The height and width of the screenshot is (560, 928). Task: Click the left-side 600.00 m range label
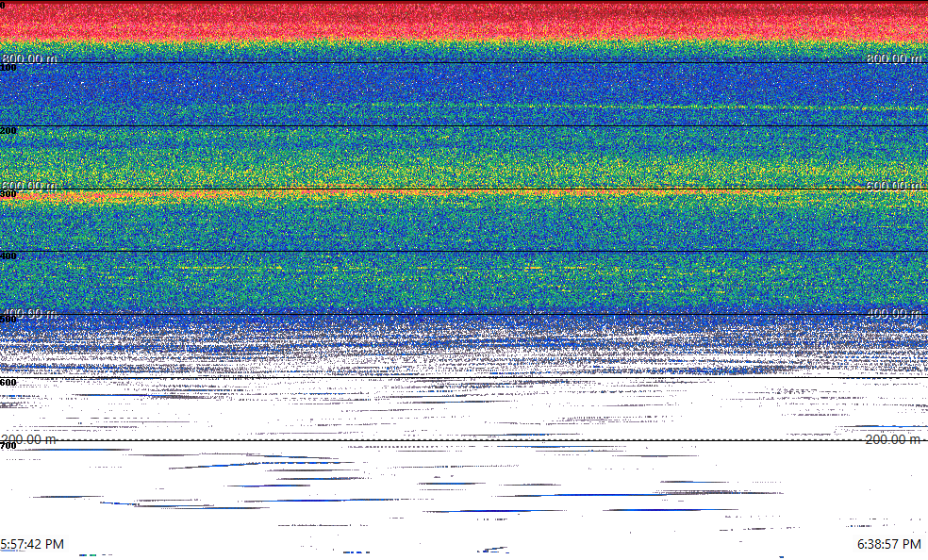(x=29, y=186)
